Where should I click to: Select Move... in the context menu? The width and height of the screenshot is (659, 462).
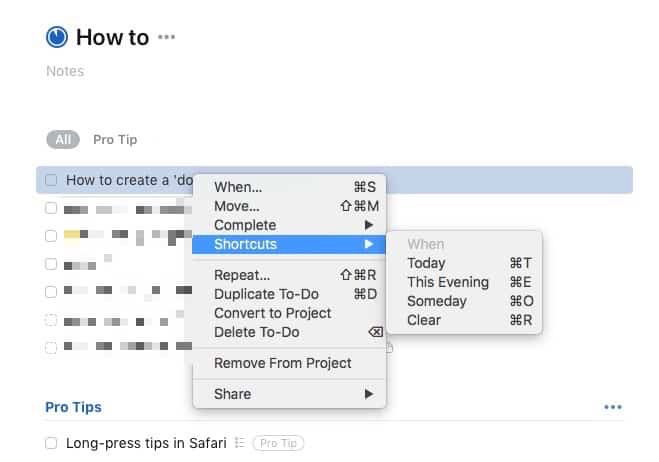click(x=237, y=206)
